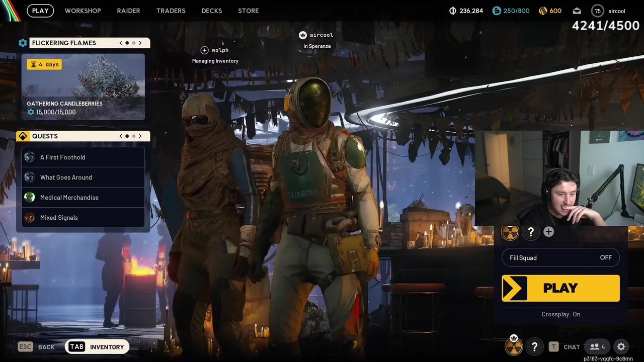
Task: Open the WORKSHOP tab
Action: pyautogui.click(x=83, y=11)
